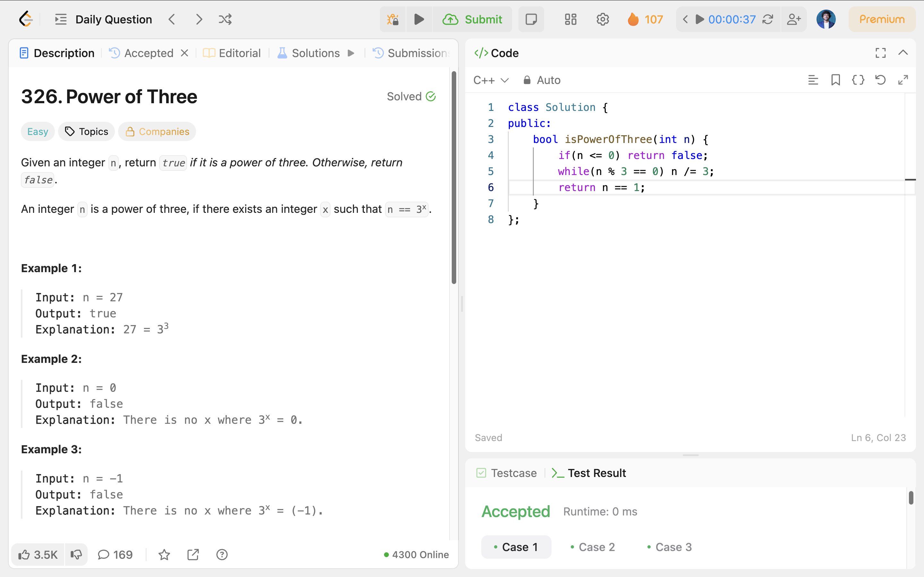Shuffle to a random question
Viewport: 924px width, 577px height.
click(x=225, y=19)
